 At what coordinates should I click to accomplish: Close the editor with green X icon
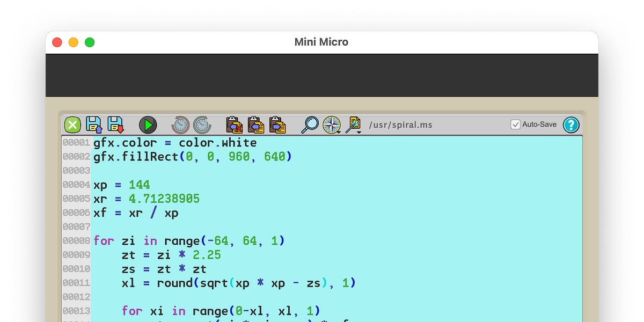pos(72,125)
